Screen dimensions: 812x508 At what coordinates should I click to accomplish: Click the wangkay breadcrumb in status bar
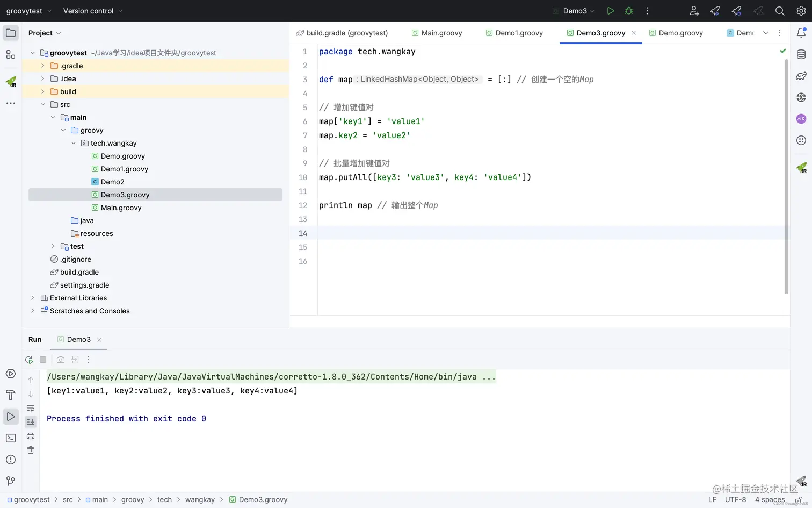pos(200,499)
